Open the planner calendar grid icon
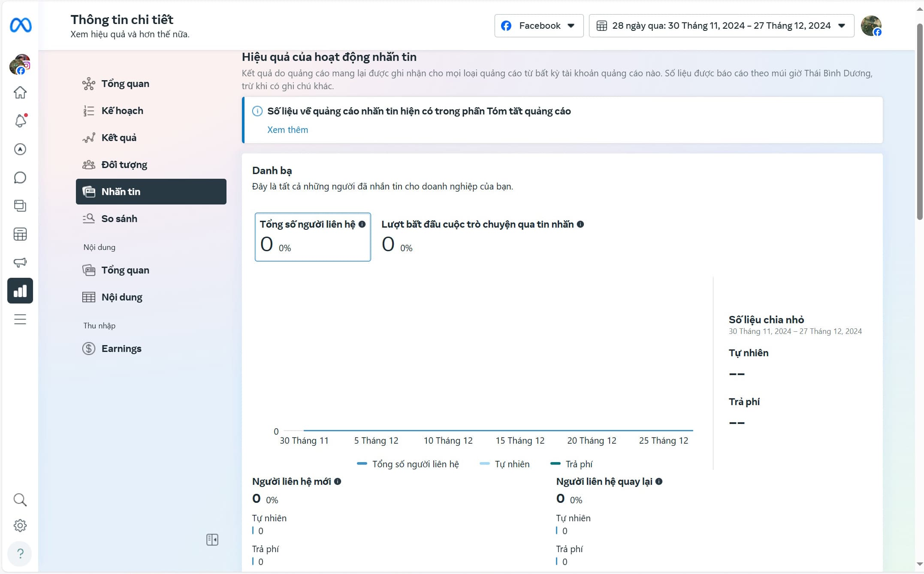Image resolution: width=924 pixels, height=574 pixels. click(x=20, y=234)
